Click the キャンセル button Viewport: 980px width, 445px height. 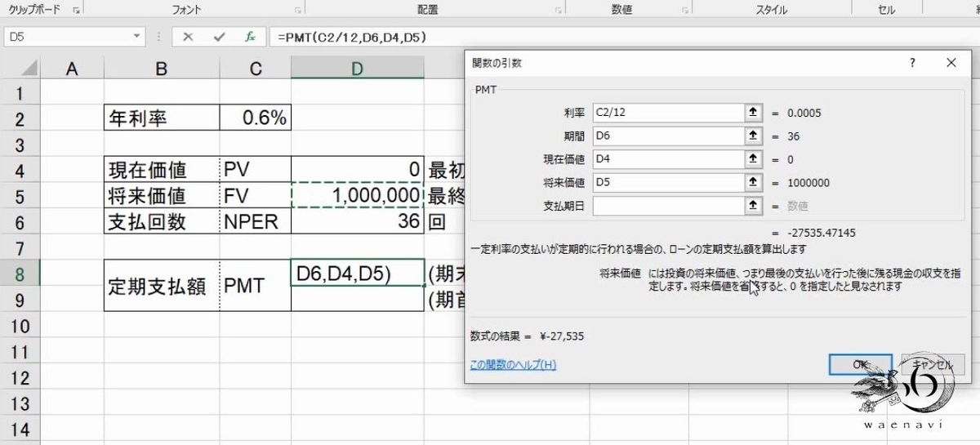[x=933, y=364]
